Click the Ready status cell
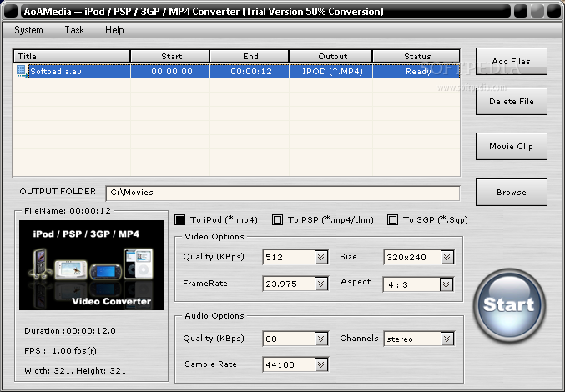This screenshot has height=392, width=565. click(416, 71)
